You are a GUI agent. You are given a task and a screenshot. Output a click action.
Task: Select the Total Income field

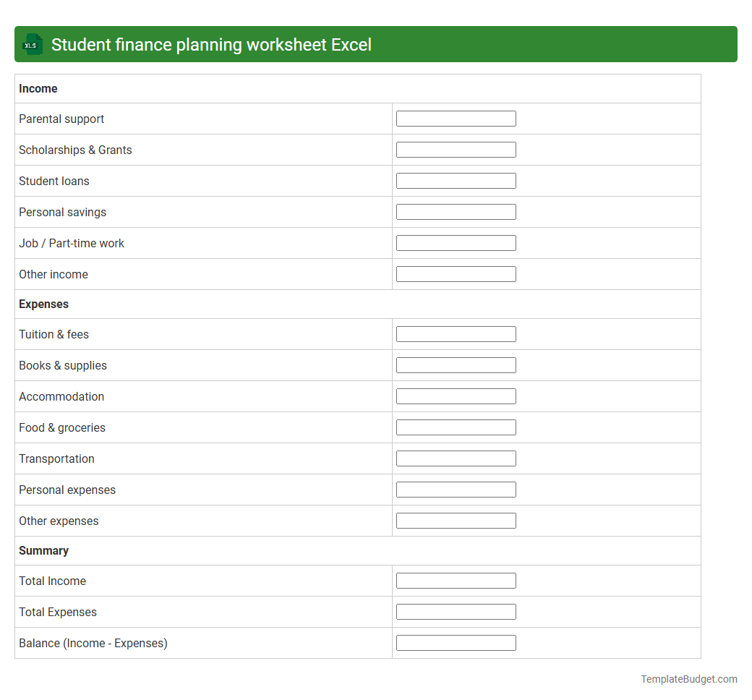click(x=456, y=580)
